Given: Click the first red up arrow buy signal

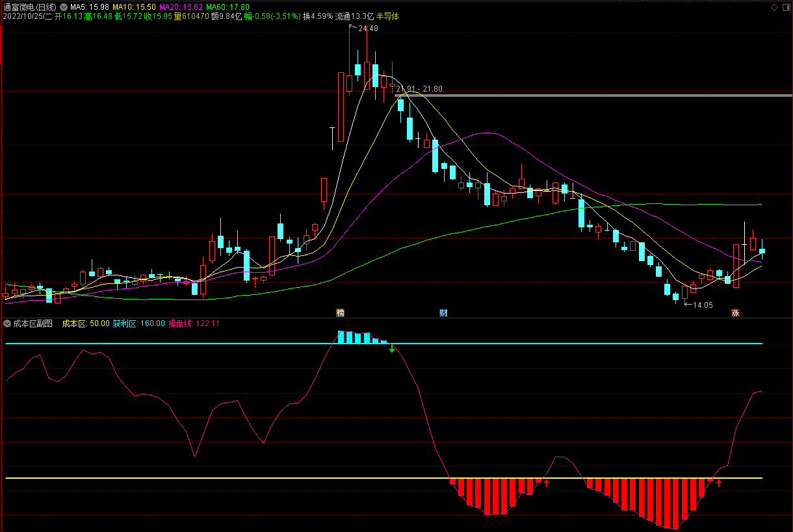Looking at the screenshot, I should click(547, 483).
